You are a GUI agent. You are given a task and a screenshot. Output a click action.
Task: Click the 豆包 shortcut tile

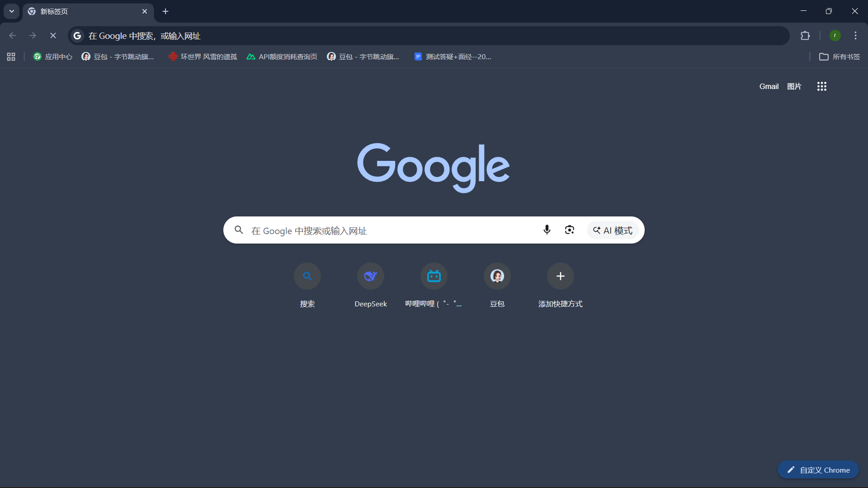tap(497, 276)
